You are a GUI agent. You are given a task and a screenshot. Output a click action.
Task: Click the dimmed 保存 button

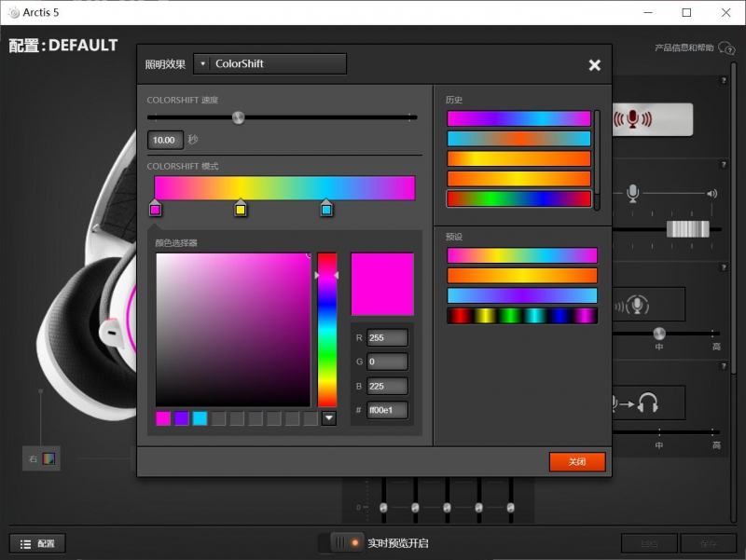(708, 543)
